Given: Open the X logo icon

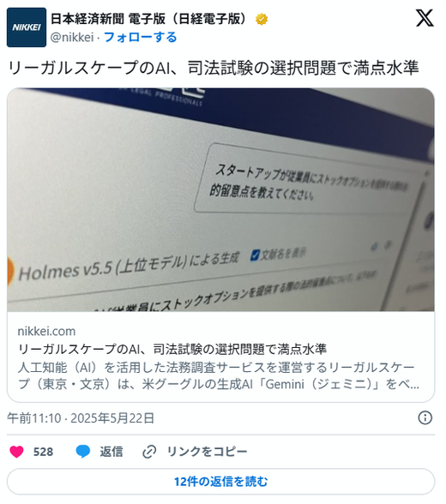Looking at the screenshot, I should 425,18.
